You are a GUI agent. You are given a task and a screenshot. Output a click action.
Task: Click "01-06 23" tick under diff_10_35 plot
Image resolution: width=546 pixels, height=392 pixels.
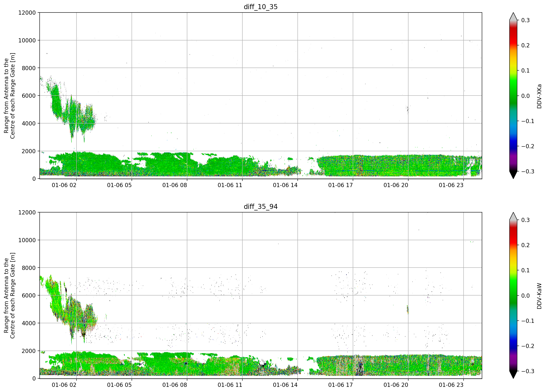pos(451,185)
